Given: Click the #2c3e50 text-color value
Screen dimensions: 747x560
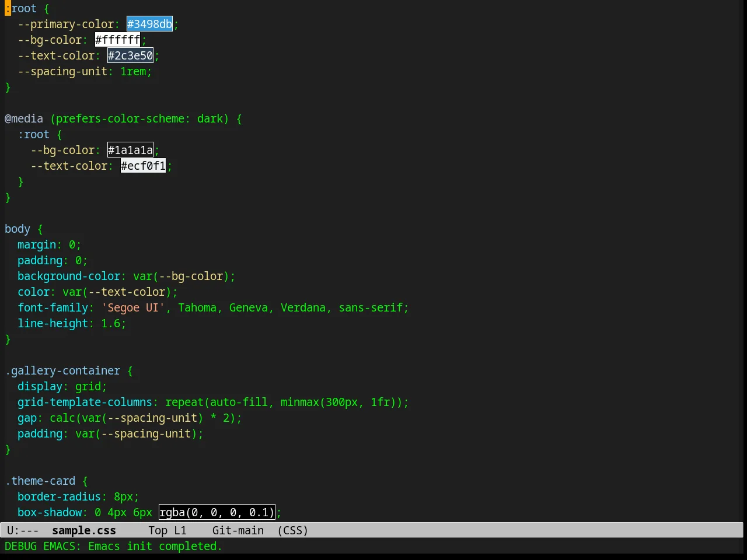Looking at the screenshot, I should [130, 55].
